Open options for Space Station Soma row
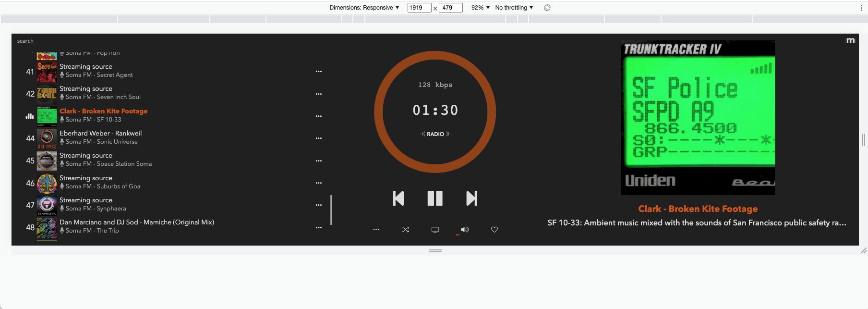 (319, 161)
